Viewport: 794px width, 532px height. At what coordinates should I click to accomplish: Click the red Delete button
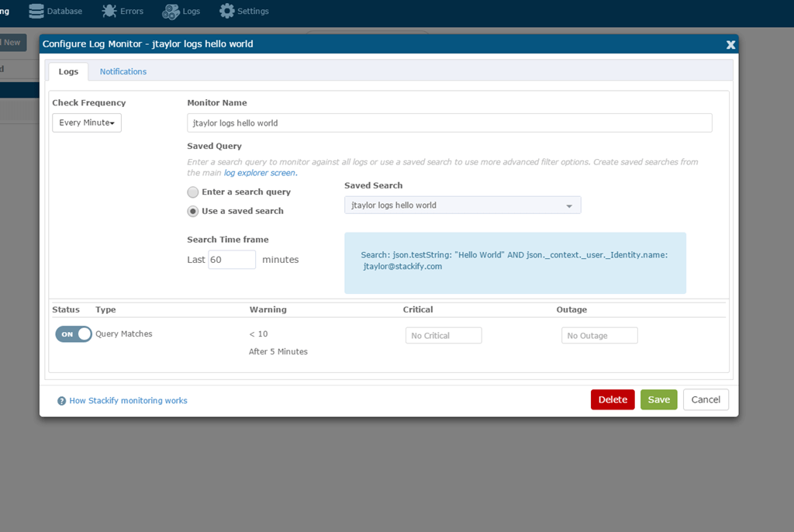(613, 399)
